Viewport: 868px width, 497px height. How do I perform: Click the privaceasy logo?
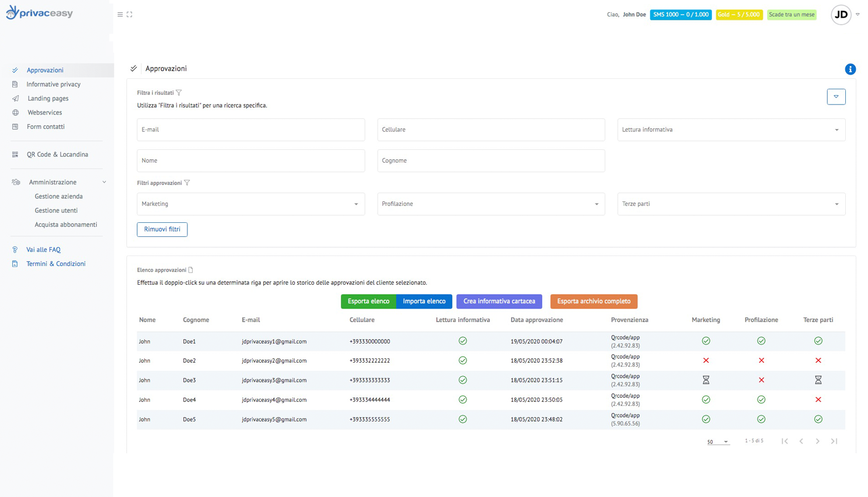40,13
